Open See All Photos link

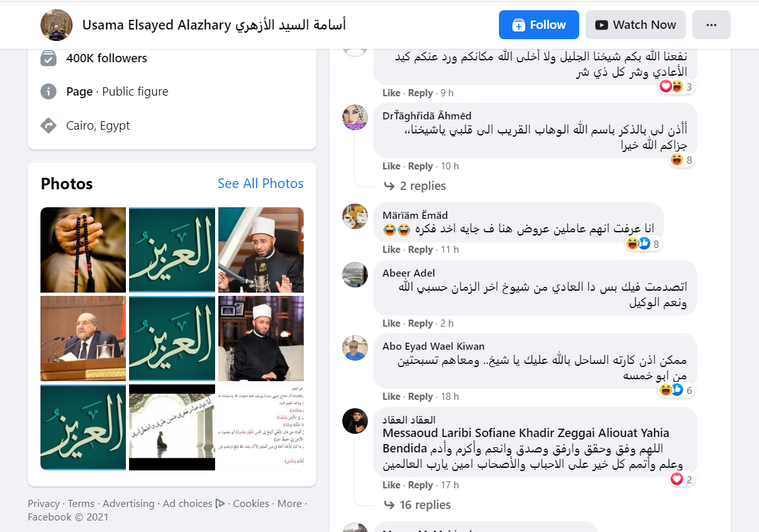click(261, 184)
